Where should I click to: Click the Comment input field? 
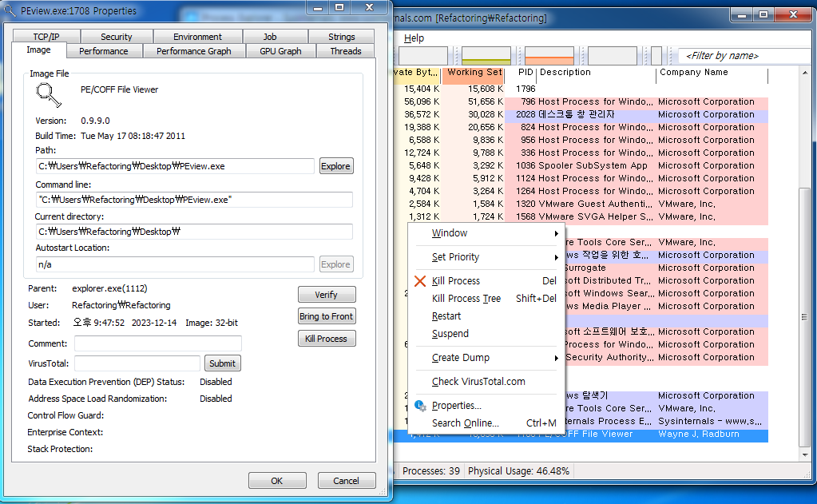(158, 344)
